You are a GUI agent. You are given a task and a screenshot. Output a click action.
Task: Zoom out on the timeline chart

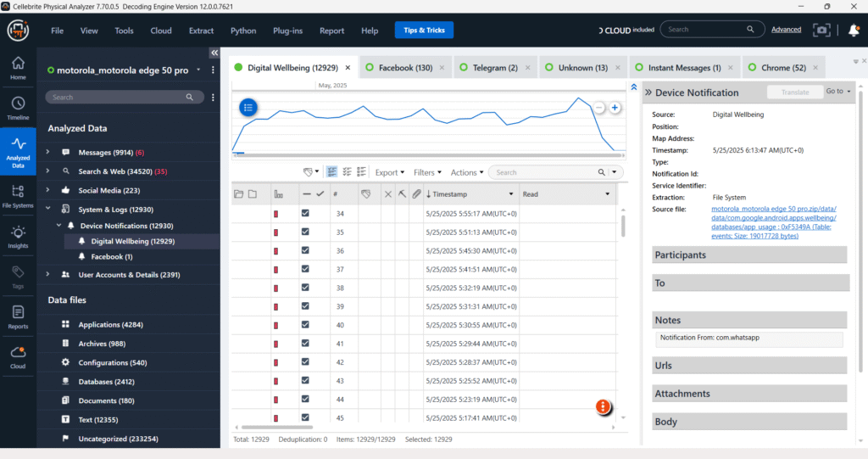click(x=598, y=108)
